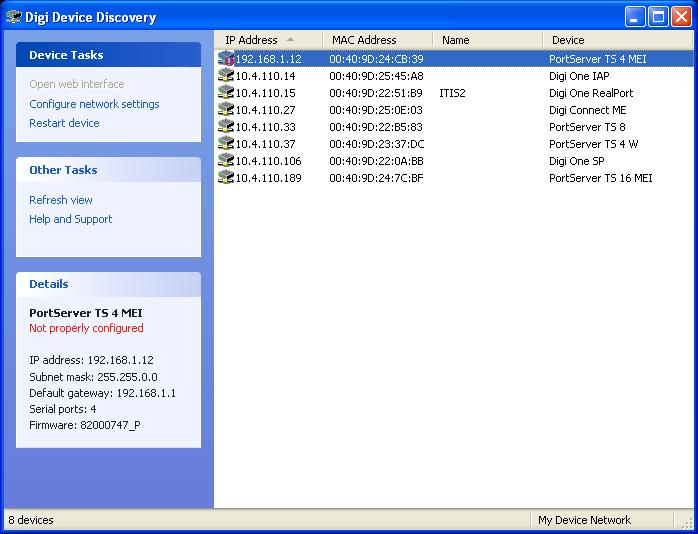Open Help and Support
This screenshot has width=698, height=534.
[70, 219]
